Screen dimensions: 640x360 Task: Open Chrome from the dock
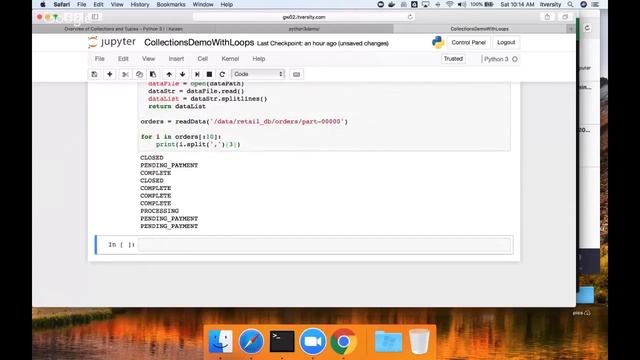point(343,341)
